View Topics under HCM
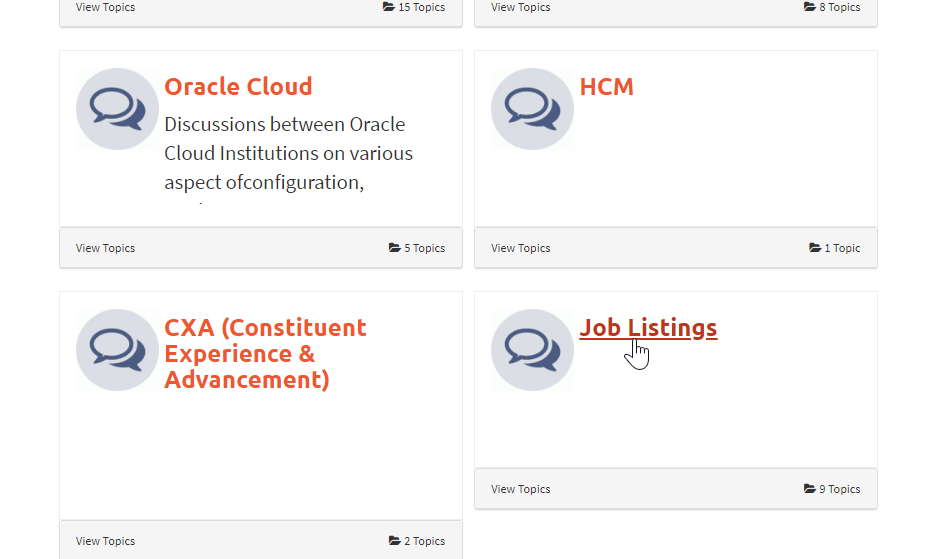 pos(520,248)
